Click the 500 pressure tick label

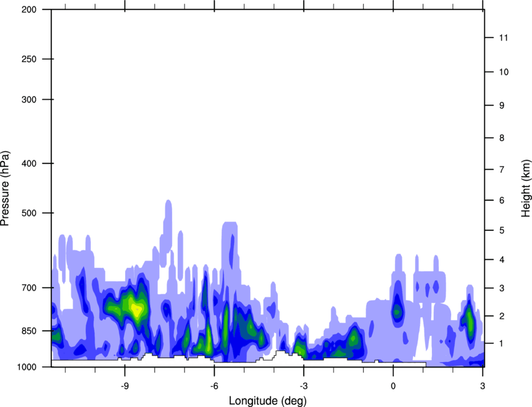(29, 213)
